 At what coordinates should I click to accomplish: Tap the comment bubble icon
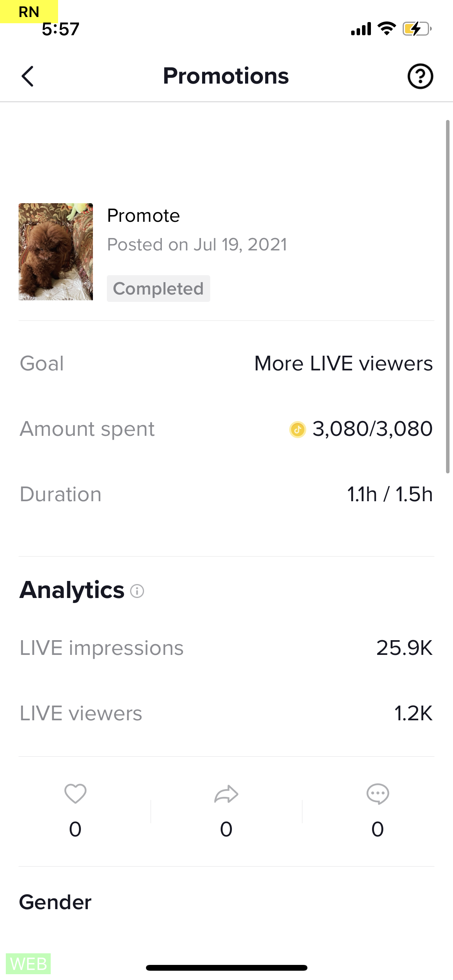tap(377, 794)
